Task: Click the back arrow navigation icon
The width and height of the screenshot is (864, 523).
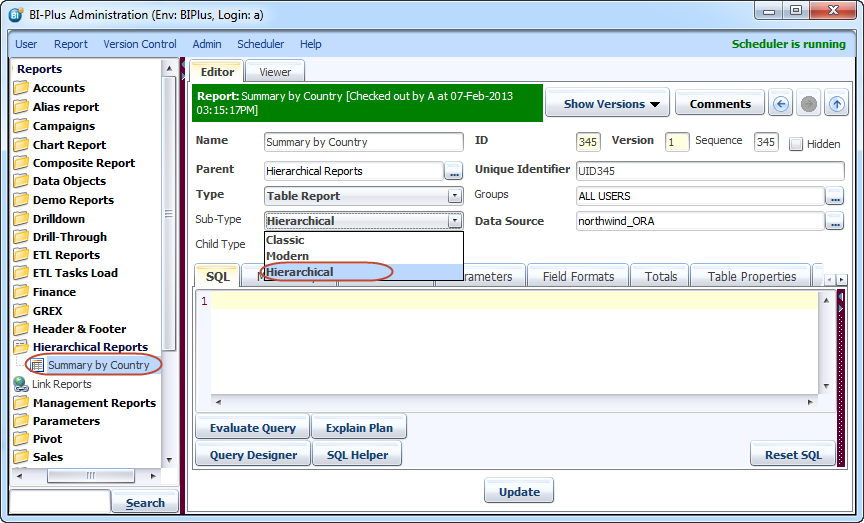Action: [x=781, y=104]
